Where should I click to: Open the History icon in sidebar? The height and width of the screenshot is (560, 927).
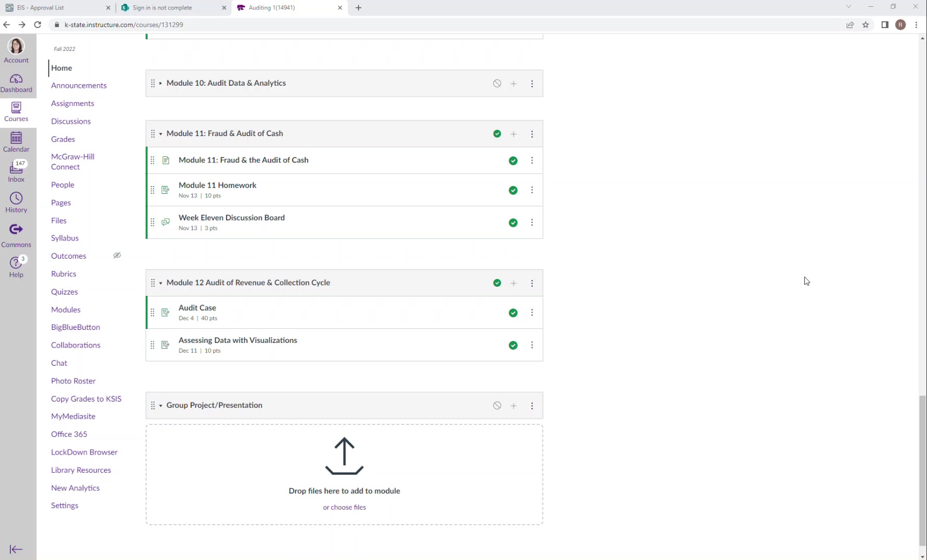(x=16, y=202)
